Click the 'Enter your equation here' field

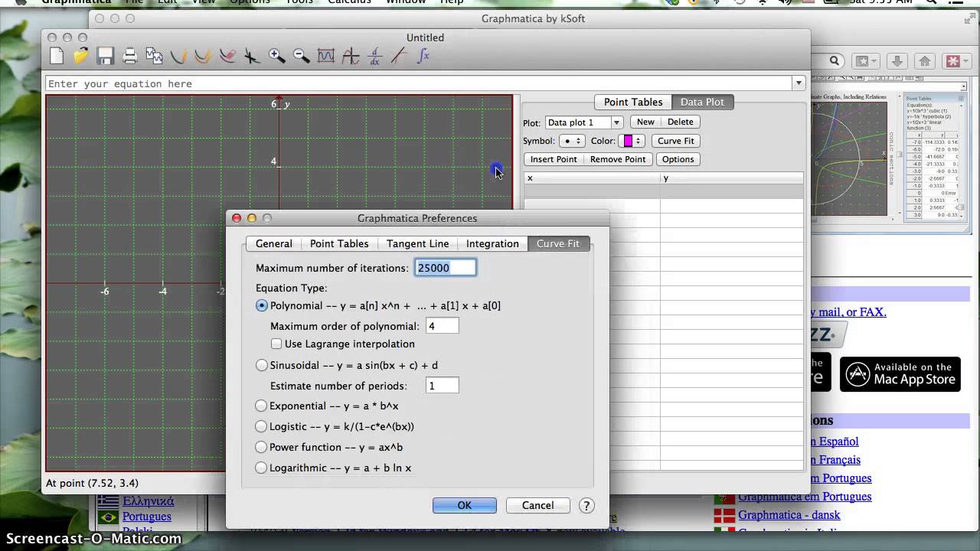click(419, 83)
